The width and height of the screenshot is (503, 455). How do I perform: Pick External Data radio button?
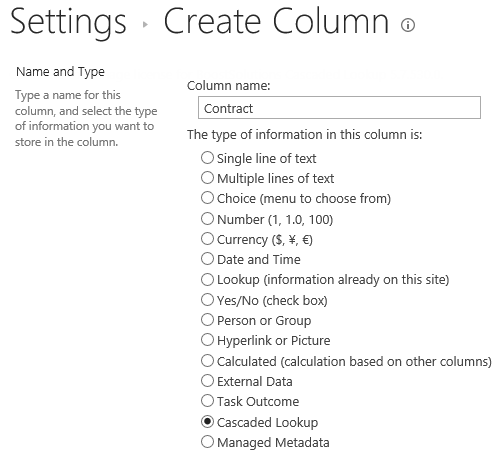click(x=207, y=381)
